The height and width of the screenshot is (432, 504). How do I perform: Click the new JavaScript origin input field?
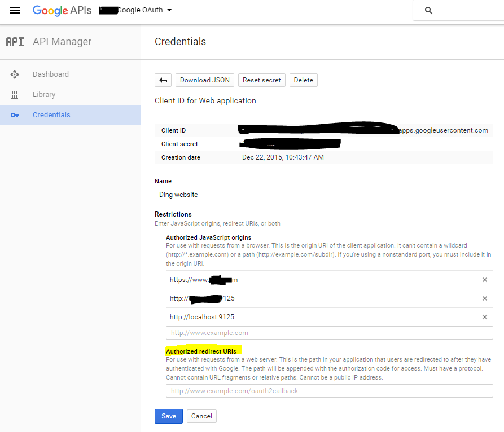click(330, 333)
